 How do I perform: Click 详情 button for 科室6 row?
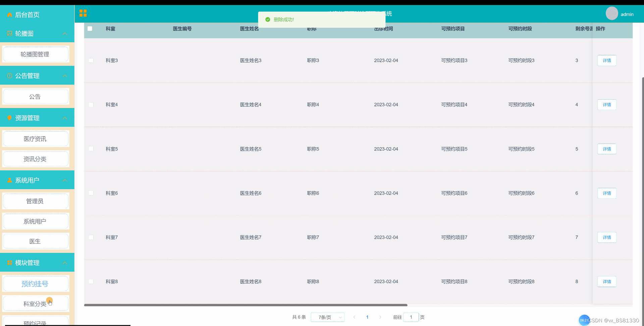coord(607,193)
